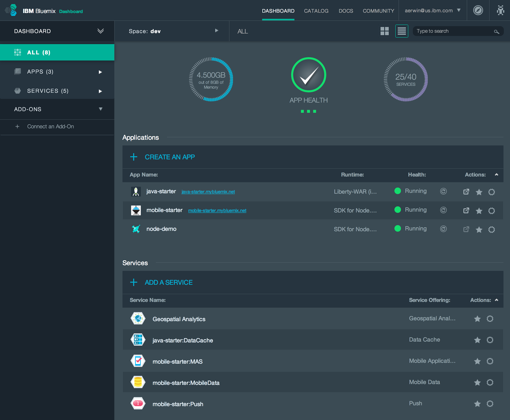Star the mobile-starter:MAS service

(477, 361)
